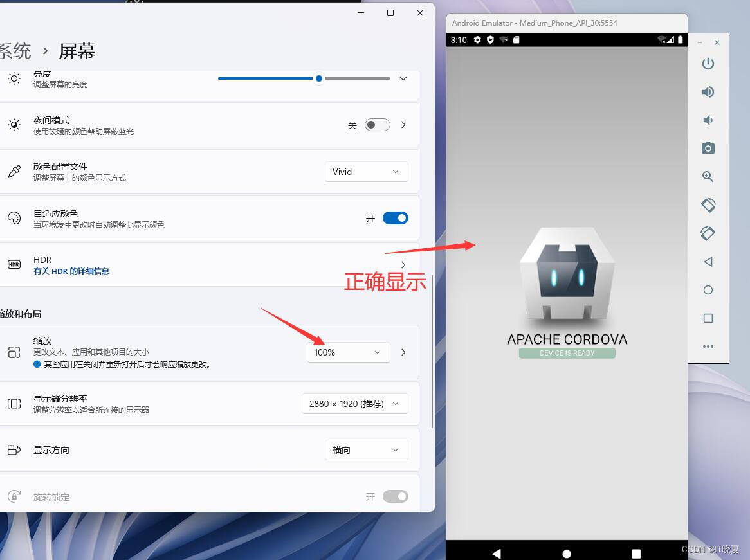This screenshot has height=560, width=750.
Task: Click the emulator power button icon
Action: click(x=708, y=64)
